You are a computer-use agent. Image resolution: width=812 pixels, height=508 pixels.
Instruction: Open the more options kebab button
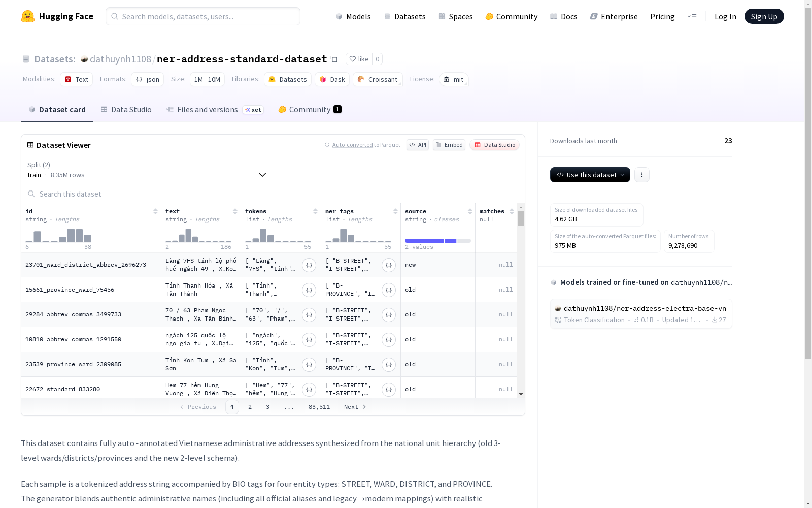642,175
